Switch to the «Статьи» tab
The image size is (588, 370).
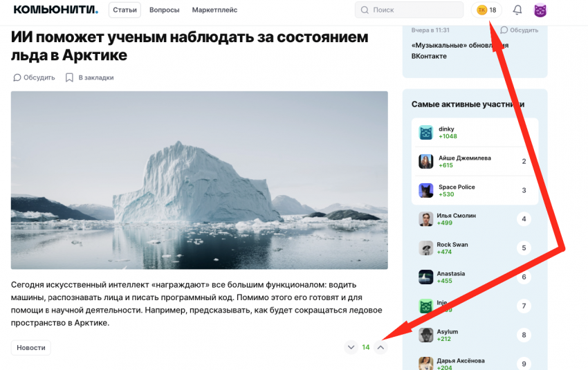point(125,10)
